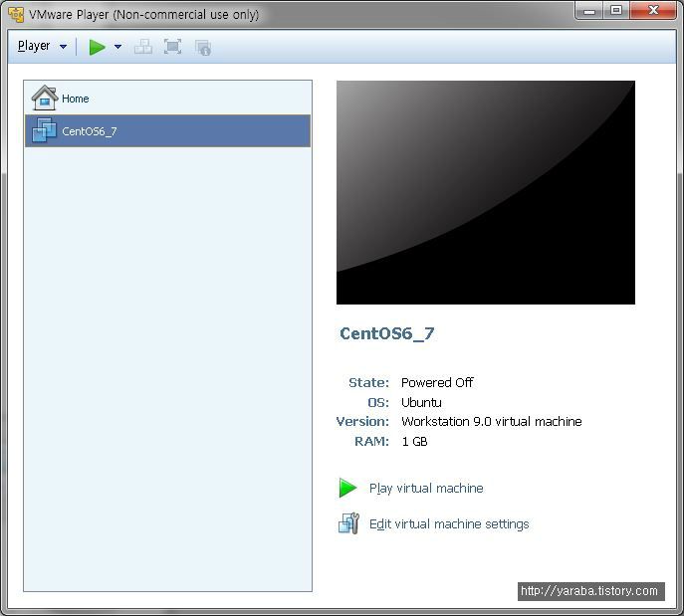Image resolution: width=684 pixels, height=616 pixels.
Task: Click the CentOS6_7 VM icon in list
Action: coord(44,130)
